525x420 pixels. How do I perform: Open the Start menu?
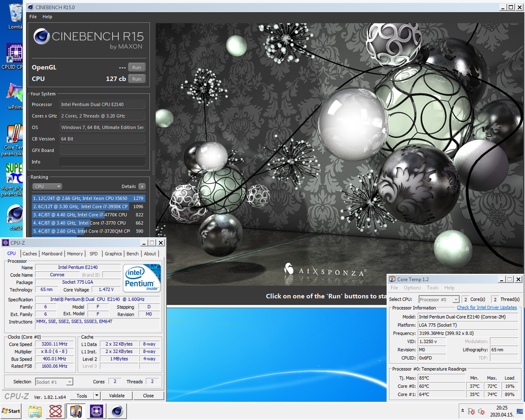[11, 411]
